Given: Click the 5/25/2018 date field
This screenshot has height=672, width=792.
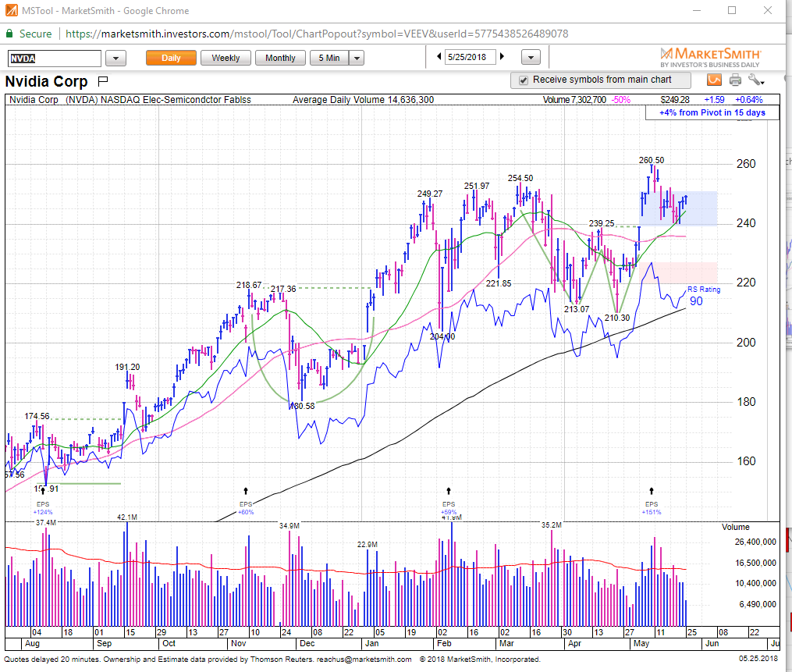Looking at the screenshot, I should coord(471,57).
